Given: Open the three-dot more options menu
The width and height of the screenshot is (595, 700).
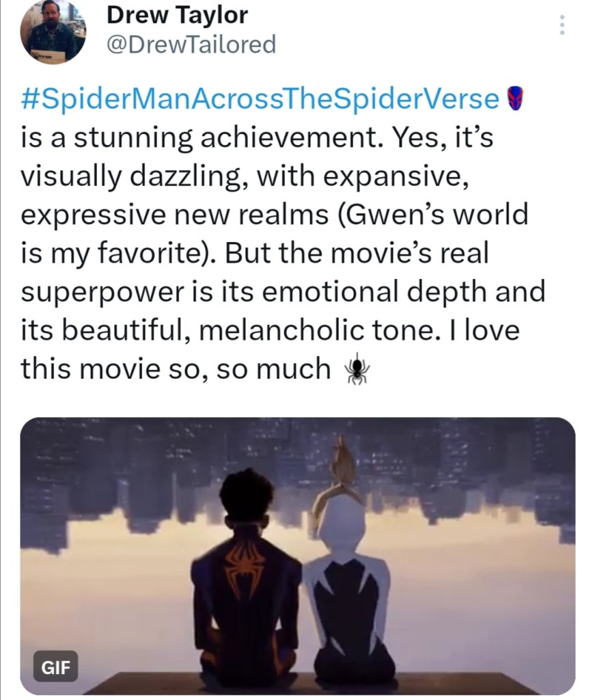Looking at the screenshot, I should click(562, 25).
